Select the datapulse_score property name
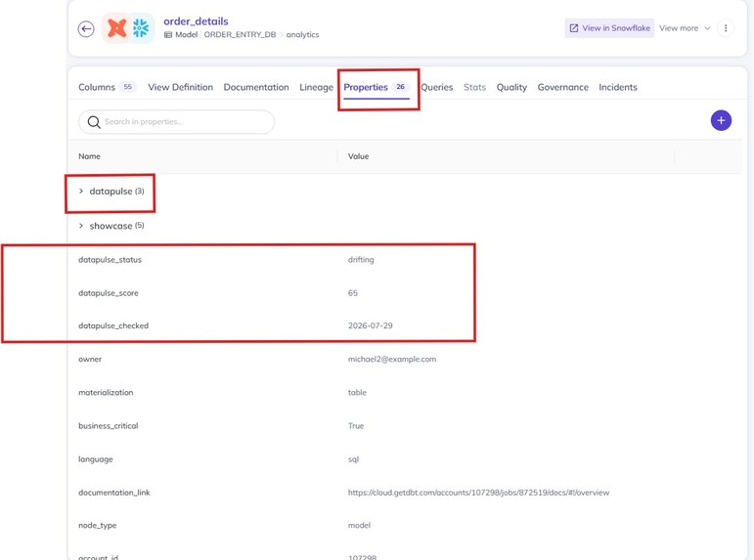The width and height of the screenshot is (754, 560). pos(109,293)
